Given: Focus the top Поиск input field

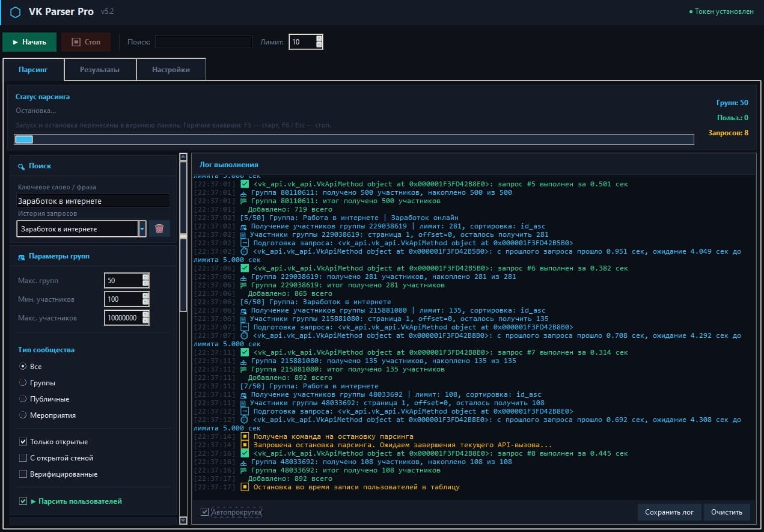Looking at the screenshot, I should click(x=204, y=42).
